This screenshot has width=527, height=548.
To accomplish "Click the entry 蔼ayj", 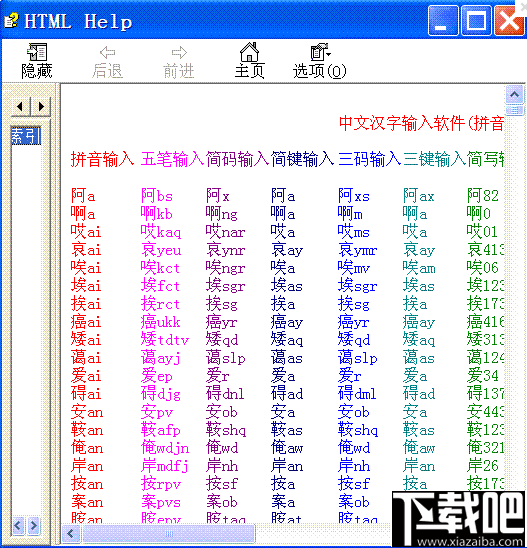I will pos(160,358).
